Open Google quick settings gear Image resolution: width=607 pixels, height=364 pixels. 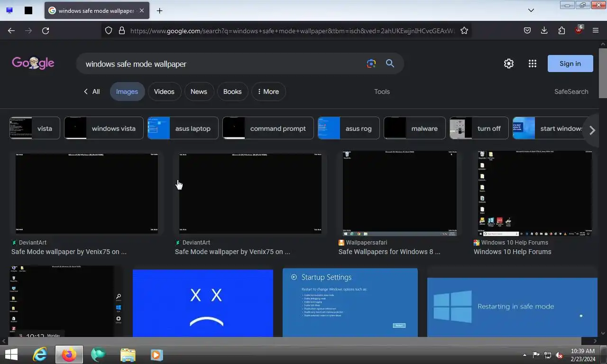tap(509, 64)
